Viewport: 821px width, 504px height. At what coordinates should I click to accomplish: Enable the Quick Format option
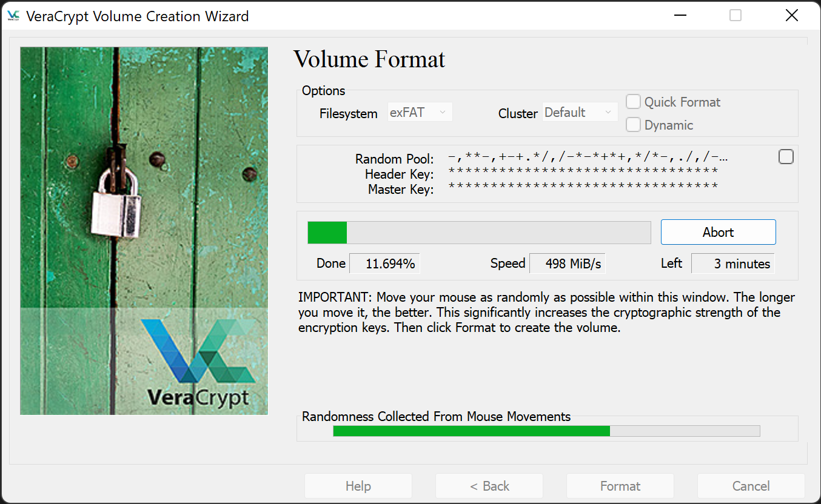pyautogui.click(x=633, y=102)
